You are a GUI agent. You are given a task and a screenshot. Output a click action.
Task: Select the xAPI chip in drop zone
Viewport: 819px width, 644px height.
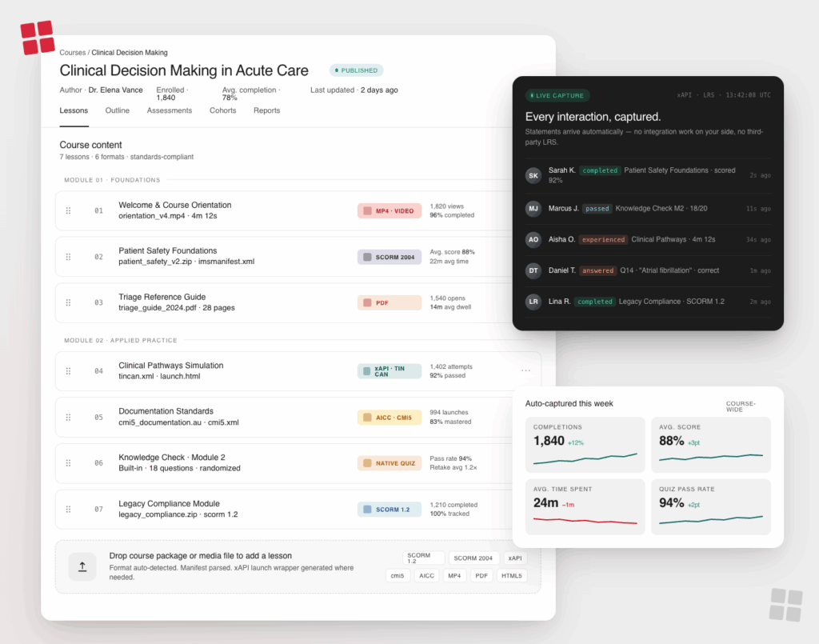point(515,558)
